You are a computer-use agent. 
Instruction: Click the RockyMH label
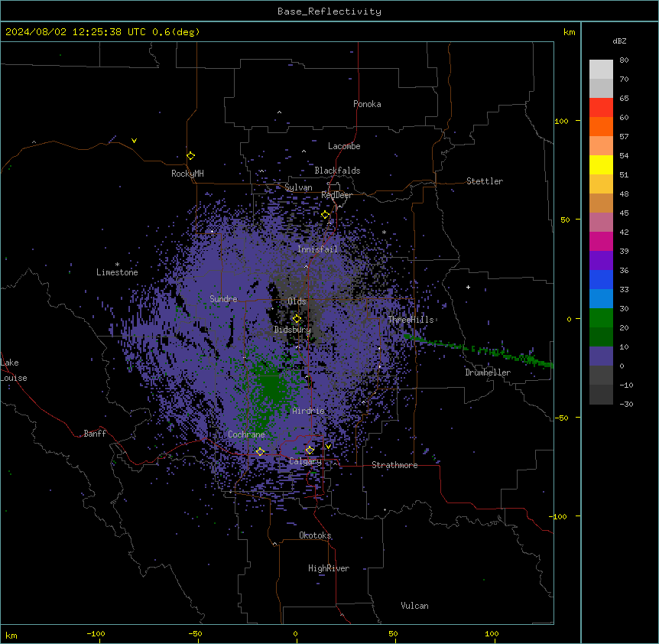pyautogui.click(x=187, y=174)
